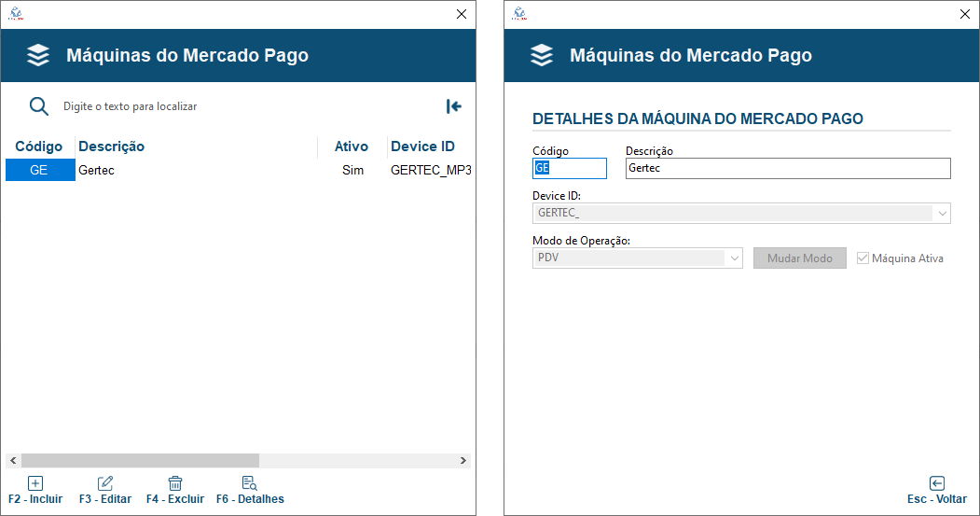Click the F2 - Incluir add icon

click(x=35, y=482)
